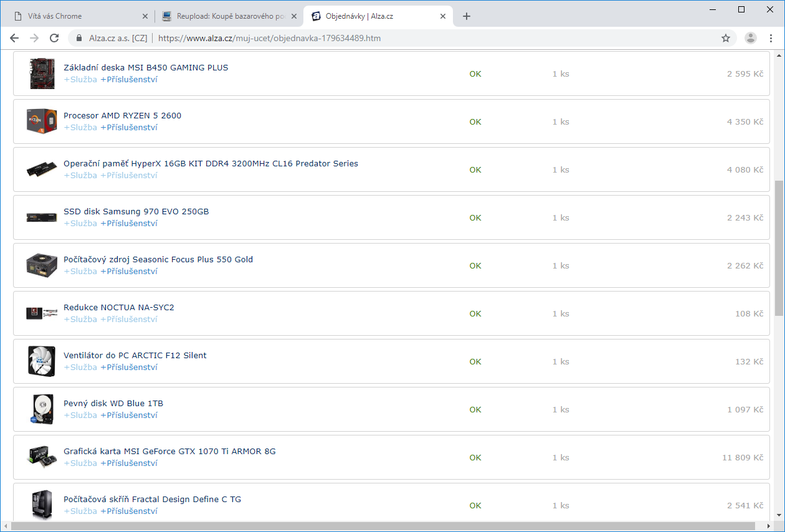Open Grafická karta MSI GeForce GTX 1070 Ti link
Image resolution: width=785 pixels, height=532 pixels.
tap(169, 451)
